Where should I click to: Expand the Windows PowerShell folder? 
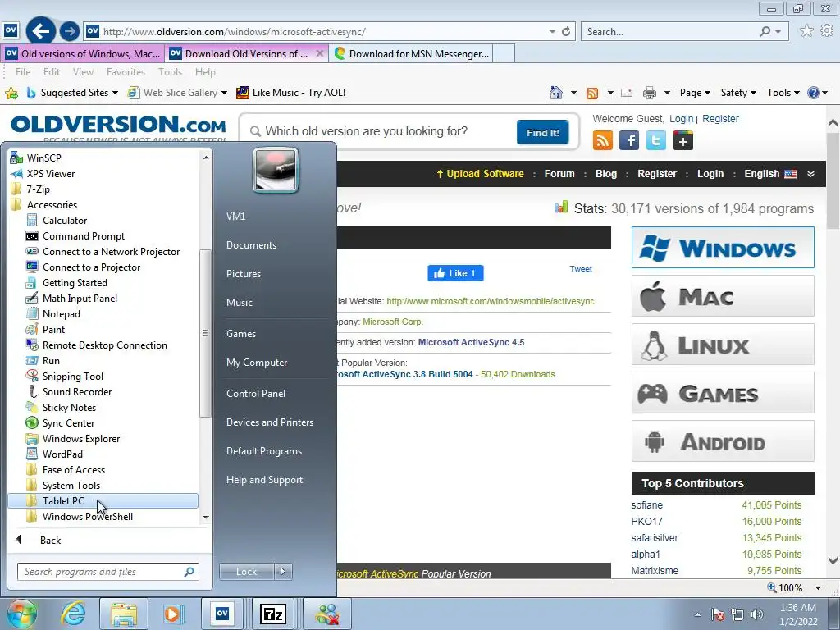click(87, 517)
